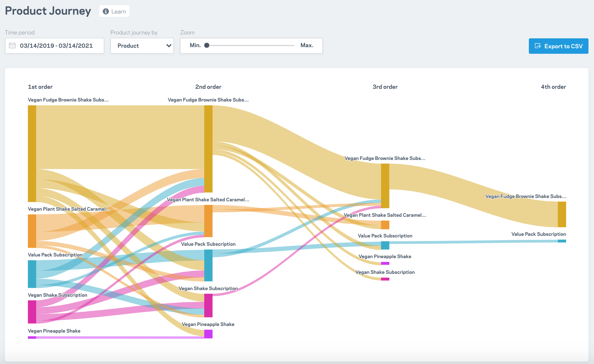The width and height of the screenshot is (594, 364).
Task: Open the Learn link
Action: tap(118, 12)
